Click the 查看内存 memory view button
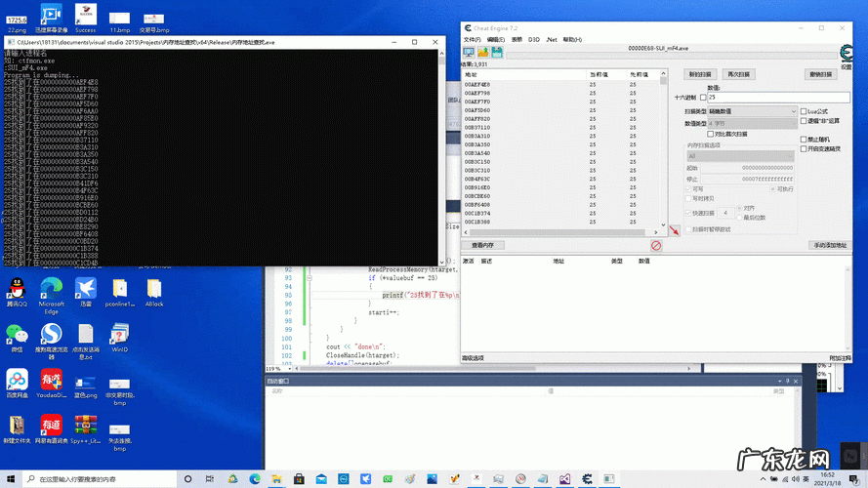 (482, 246)
